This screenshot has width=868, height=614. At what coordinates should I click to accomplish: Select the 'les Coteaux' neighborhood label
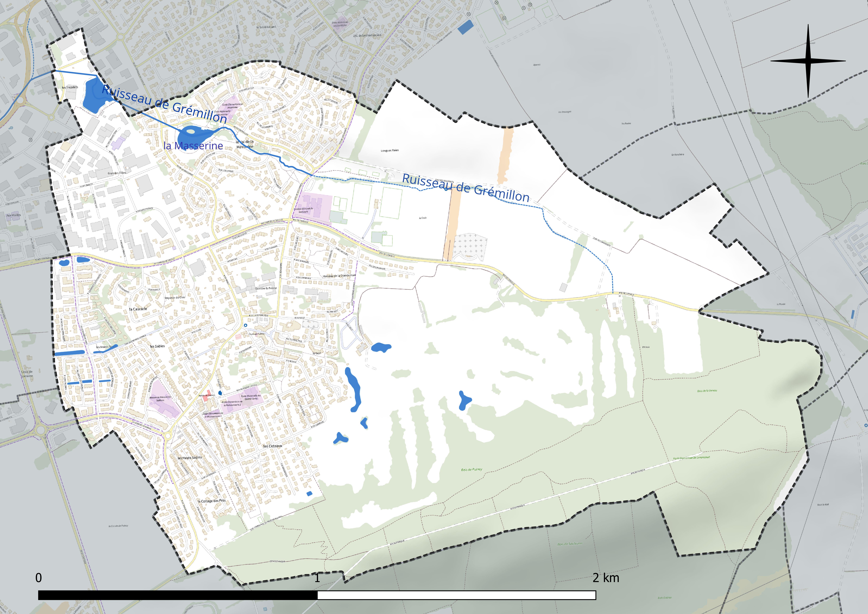pos(273,446)
